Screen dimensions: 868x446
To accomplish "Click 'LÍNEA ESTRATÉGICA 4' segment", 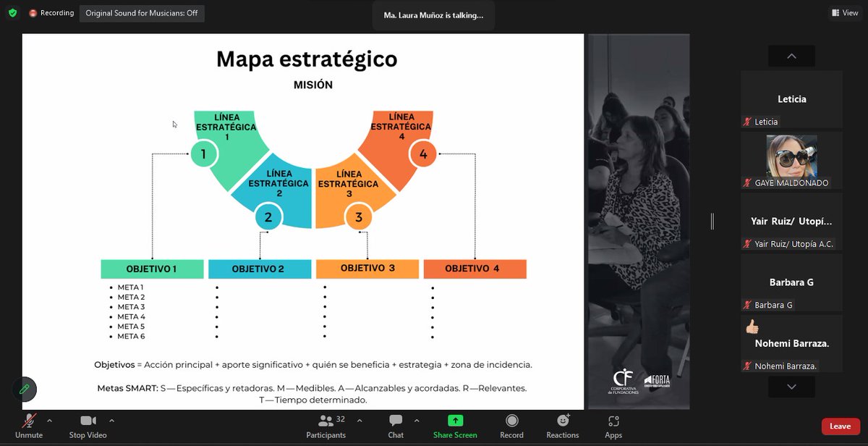I will (x=401, y=126).
